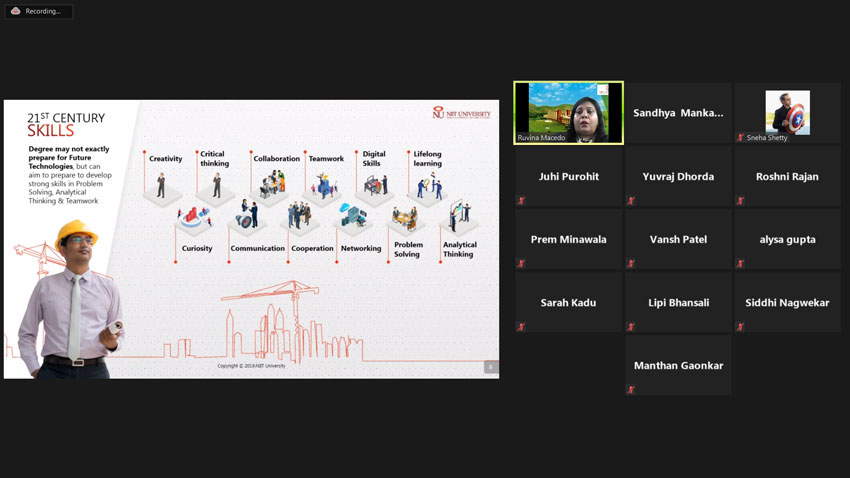Select the Prem Minawala participant tile
This screenshot has height=478, width=850.
point(568,239)
